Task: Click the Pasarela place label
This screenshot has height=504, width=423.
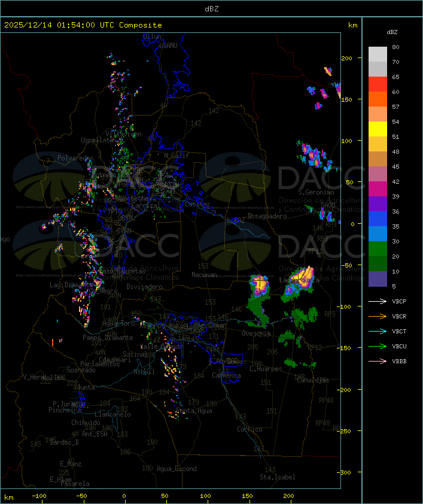Action: click(x=75, y=484)
